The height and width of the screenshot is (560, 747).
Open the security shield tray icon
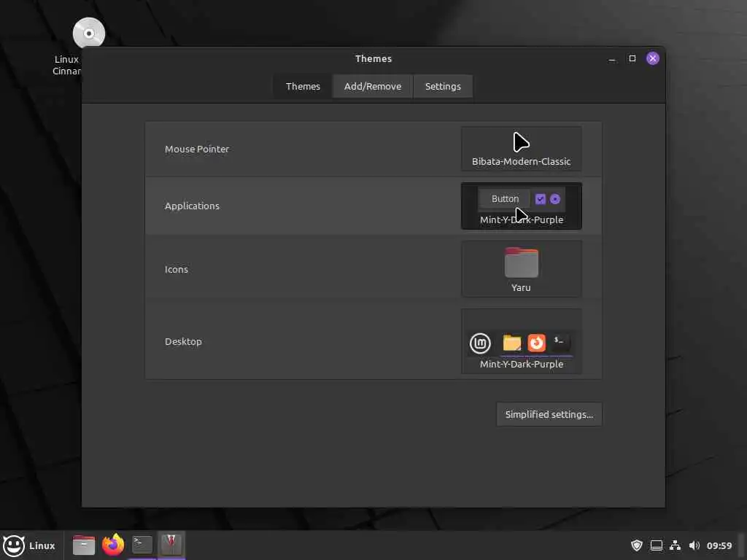pyautogui.click(x=636, y=545)
